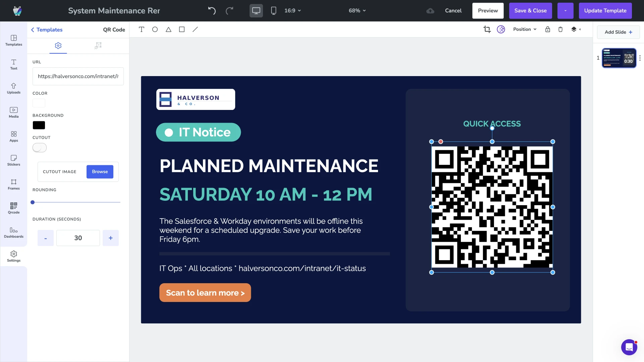This screenshot has height=362, width=644.
Task: Browse for a cutout image
Action: 100,172
